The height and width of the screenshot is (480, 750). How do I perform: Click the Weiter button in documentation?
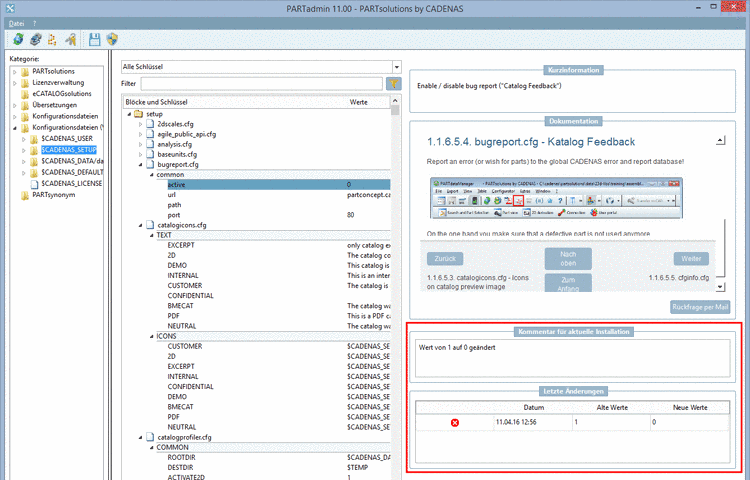[x=691, y=259]
